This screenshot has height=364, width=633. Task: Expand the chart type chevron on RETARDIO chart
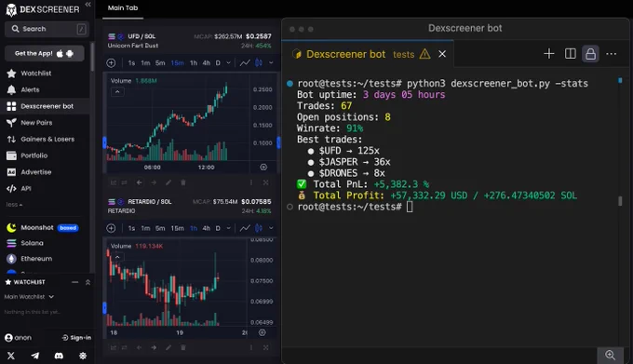271,228
